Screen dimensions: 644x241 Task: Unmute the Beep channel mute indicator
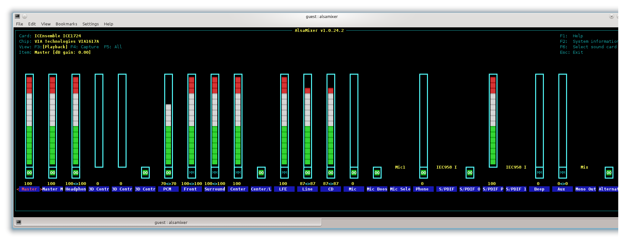[539, 173]
